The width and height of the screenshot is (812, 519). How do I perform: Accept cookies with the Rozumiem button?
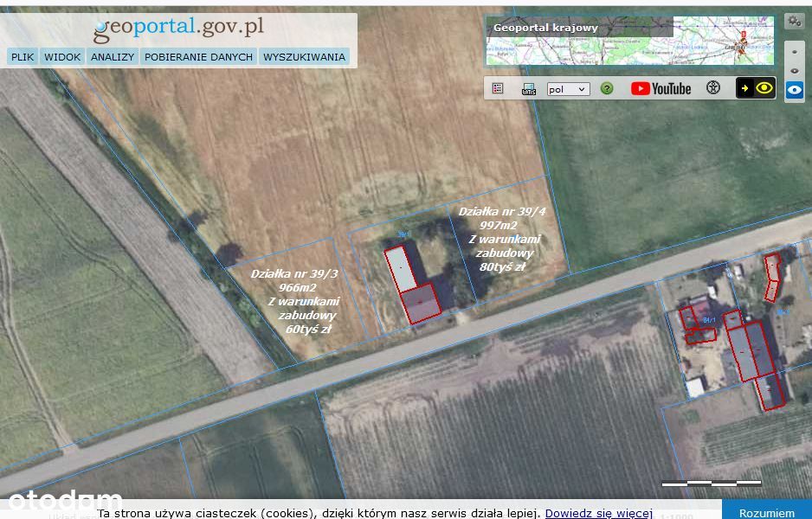coord(766,510)
